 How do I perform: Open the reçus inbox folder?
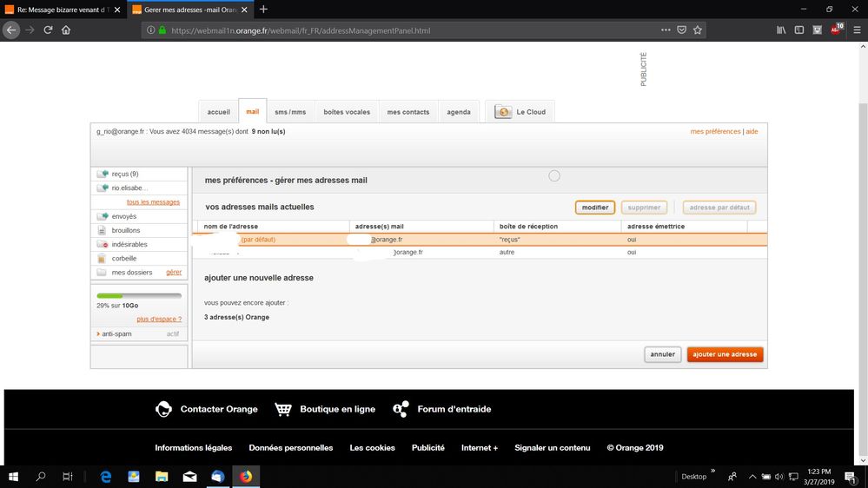pyautogui.click(x=120, y=174)
